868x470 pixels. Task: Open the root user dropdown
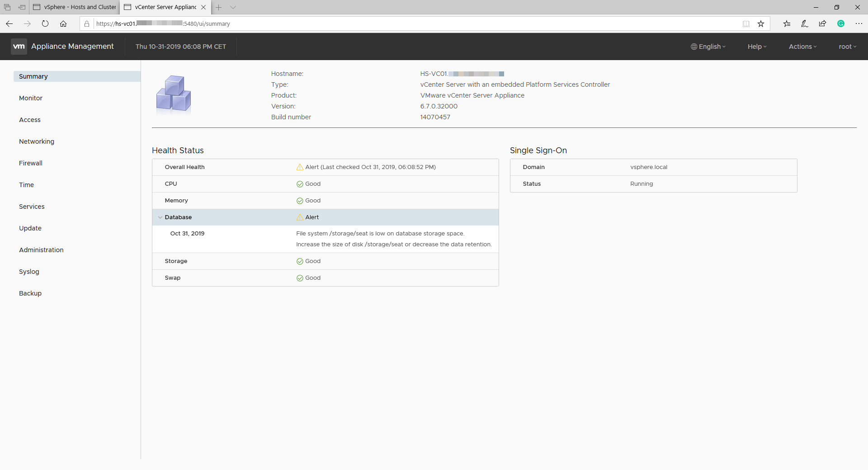pyautogui.click(x=848, y=47)
